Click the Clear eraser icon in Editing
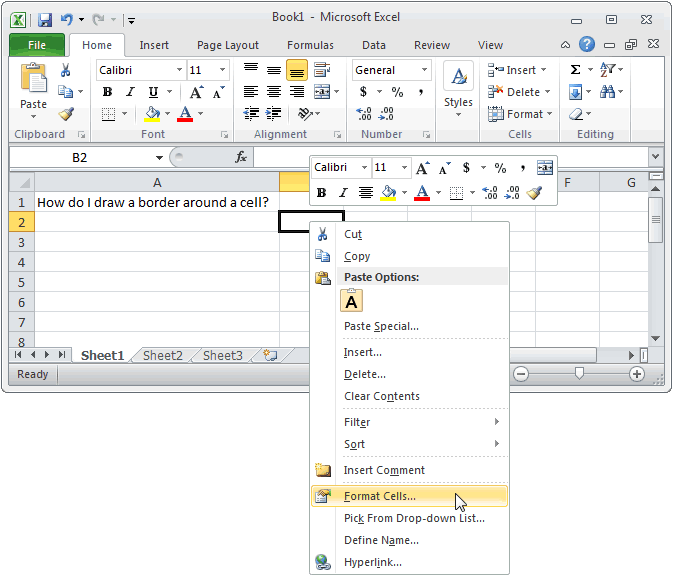673x577 pixels. coord(576,114)
